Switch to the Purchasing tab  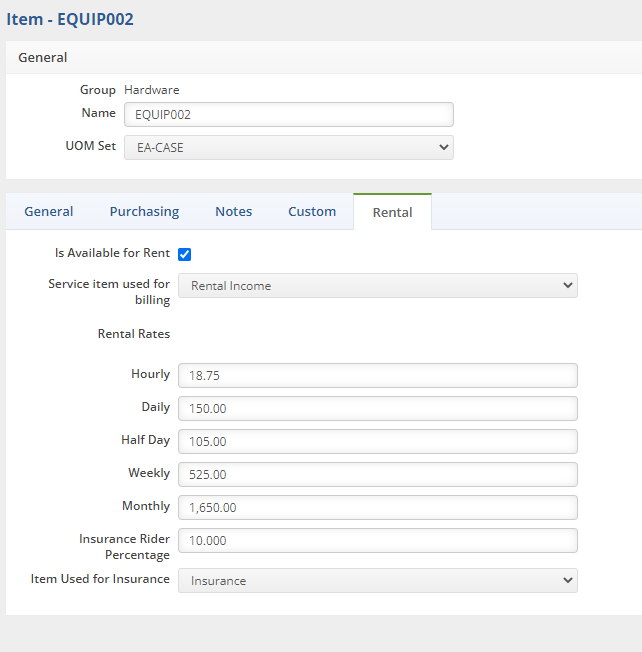[144, 212]
